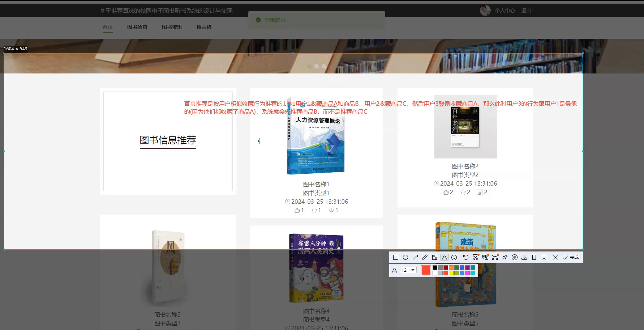Image resolution: width=644 pixels, height=330 pixels.
Task: Run text recognition on the screenshot
Action: coord(495,257)
